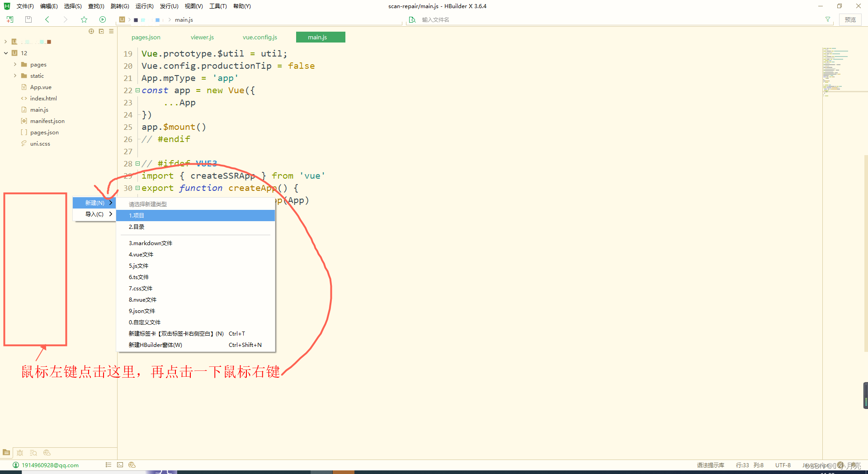Image resolution: width=868 pixels, height=474 pixels.
Task: Select 5.js文件 option
Action: (196, 265)
